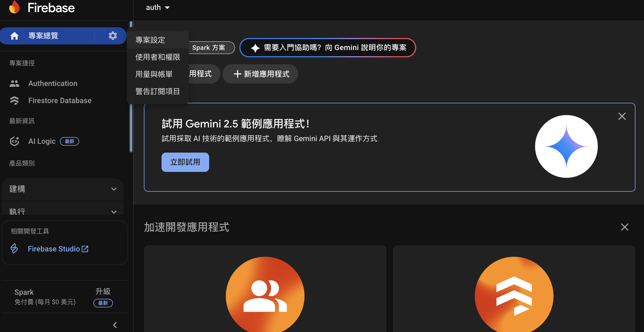
Task: Click the 加速開發應用程式 heading
Action: click(187, 227)
